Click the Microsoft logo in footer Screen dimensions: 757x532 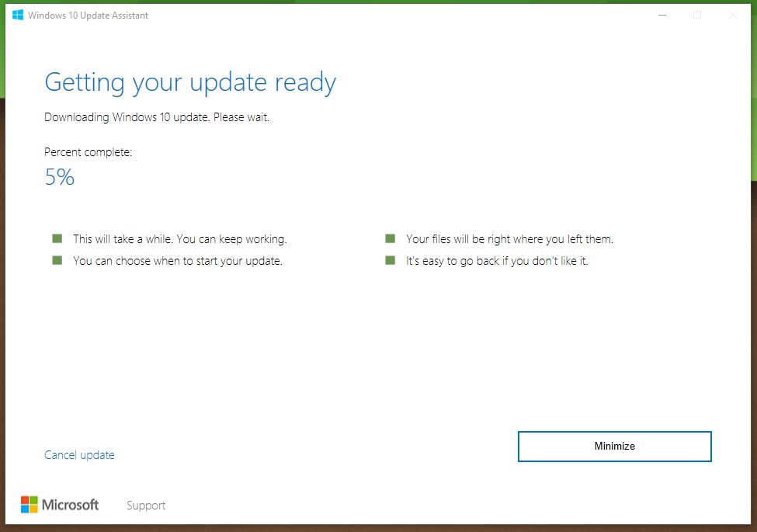60,505
